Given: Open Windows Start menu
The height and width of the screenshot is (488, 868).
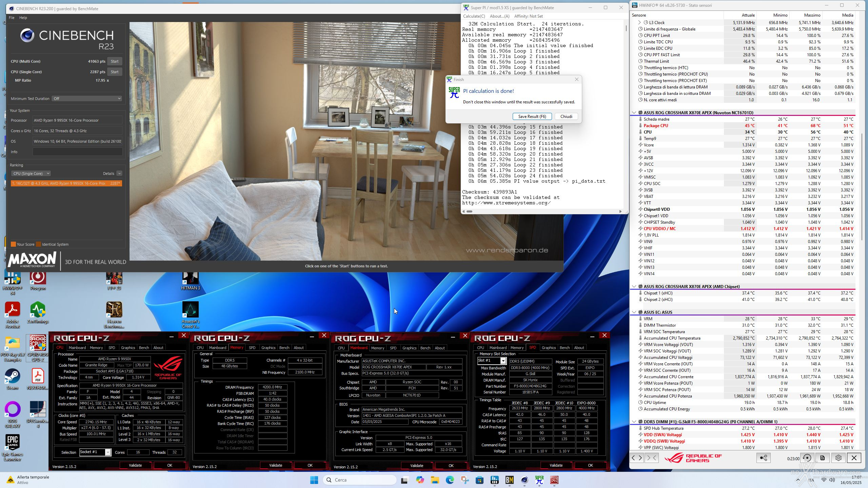Looking at the screenshot, I should (314, 480).
